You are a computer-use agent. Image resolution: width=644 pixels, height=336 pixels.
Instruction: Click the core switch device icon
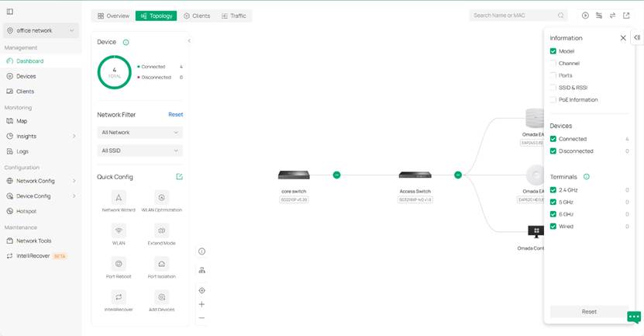294,175
